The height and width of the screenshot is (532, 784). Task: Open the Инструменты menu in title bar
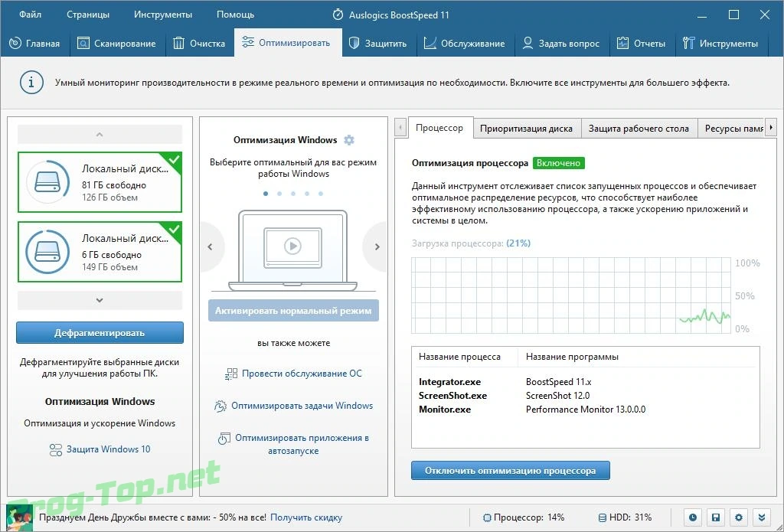tap(163, 15)
